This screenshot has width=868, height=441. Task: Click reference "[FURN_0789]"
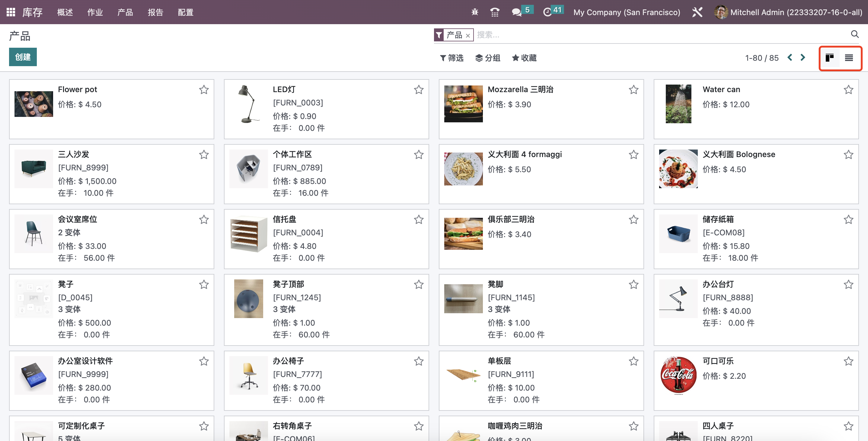298,168
